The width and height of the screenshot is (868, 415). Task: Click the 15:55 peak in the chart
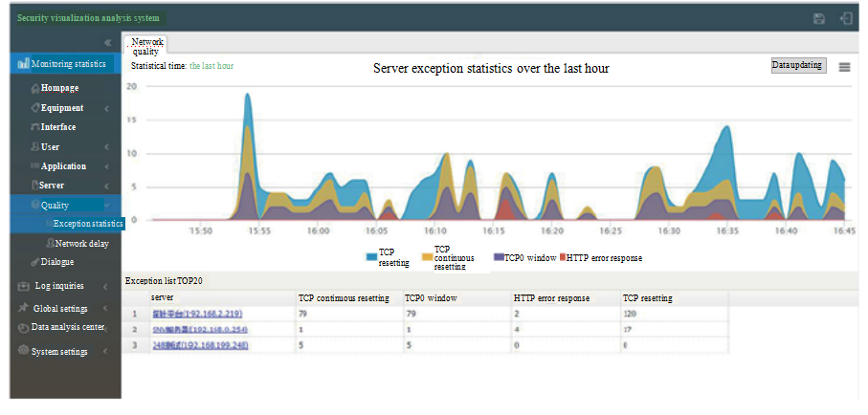[x=248, y=96]
